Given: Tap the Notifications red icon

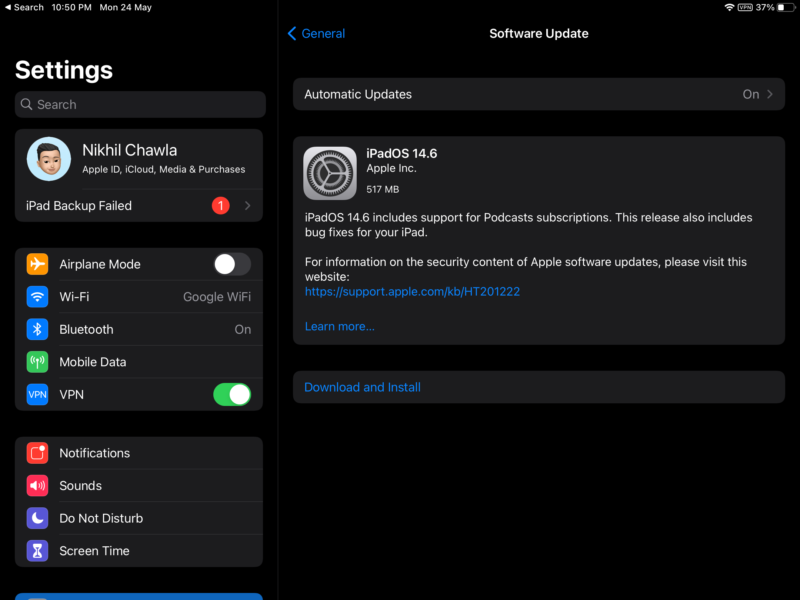Looking at the screenshot, I should 37,453.
